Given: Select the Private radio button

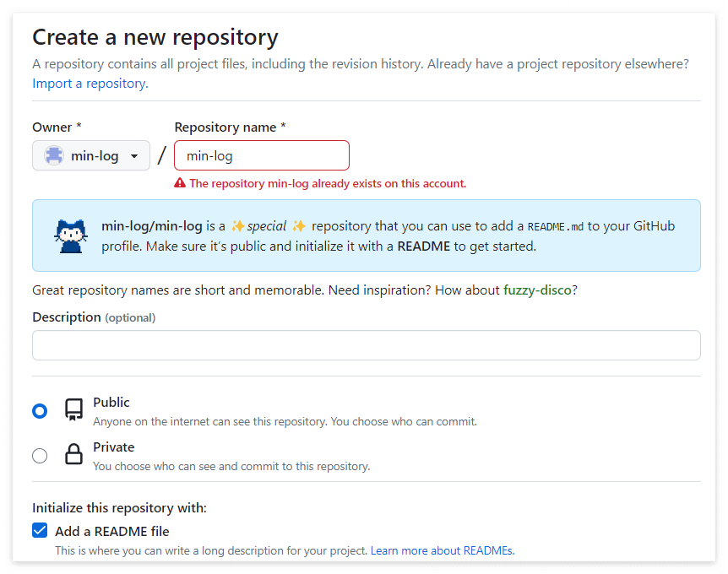Looking at the screenshot, I should pos(40,456).
